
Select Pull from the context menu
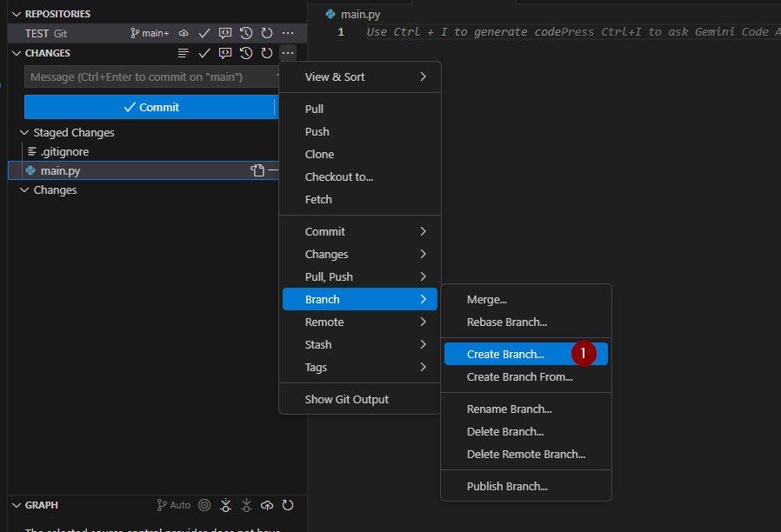(359, 109)
